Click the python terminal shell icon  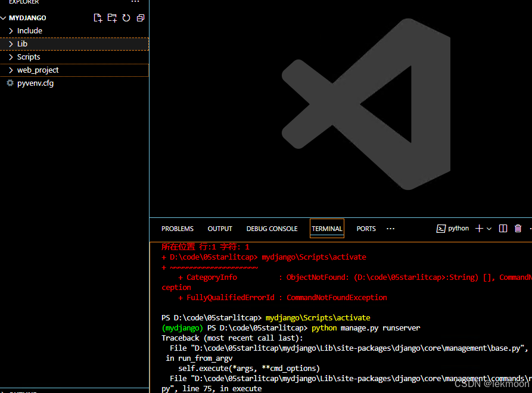click(441, 229)
